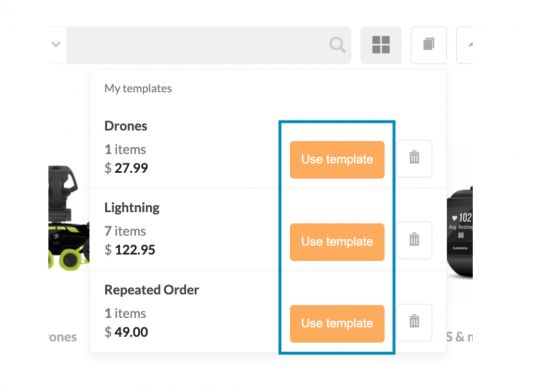The image size is (560, 387).
Task: Use the Lightning template
Action: tap(337, 242)
